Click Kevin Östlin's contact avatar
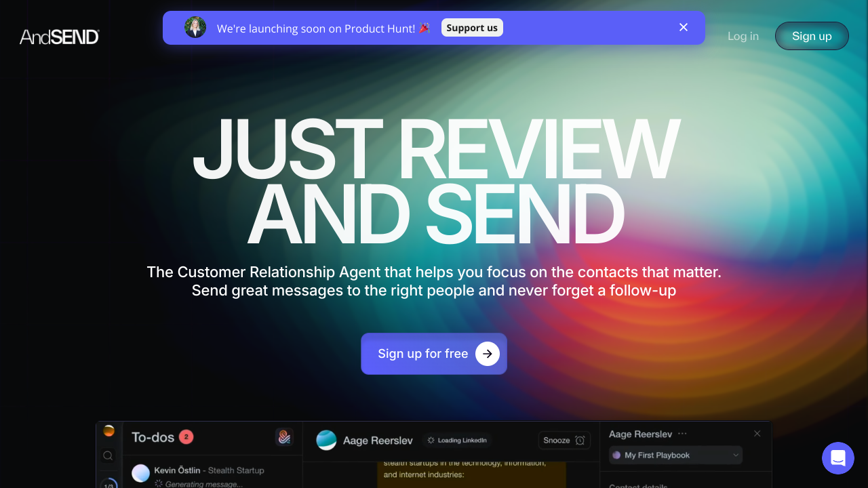 tap(140, 473)
